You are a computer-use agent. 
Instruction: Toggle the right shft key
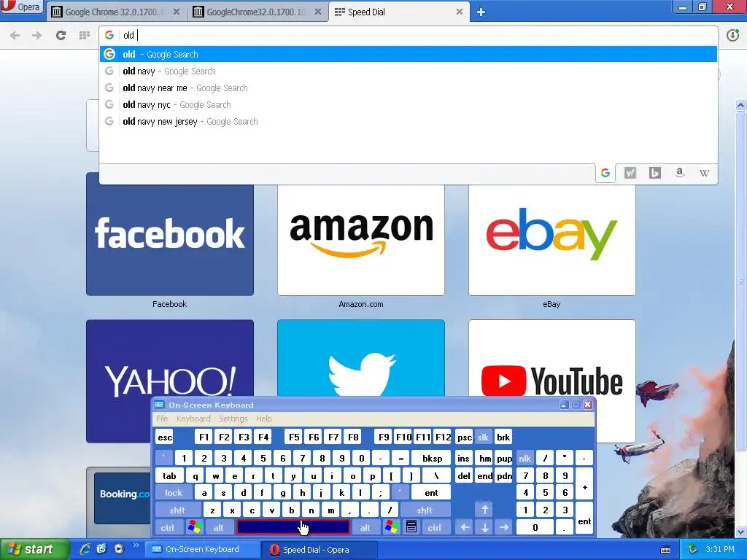[x=425, y=510]
